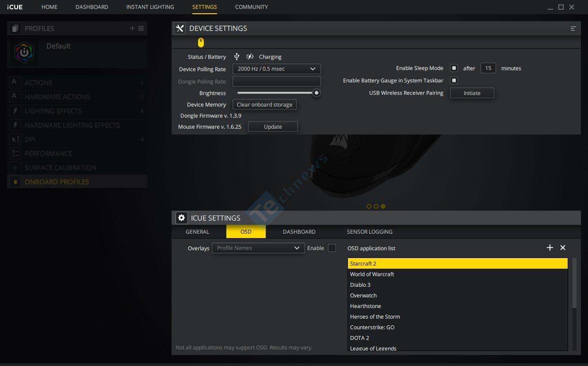The image size is (588, 366).
Task: Select Overwatch in the OSD list
Action: (x=458, y=295)
